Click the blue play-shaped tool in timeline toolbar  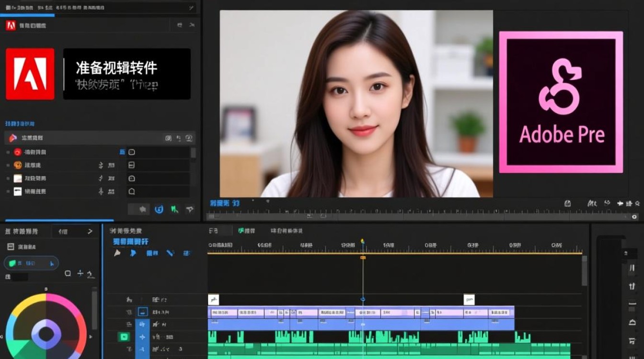[x=133, y=253]
